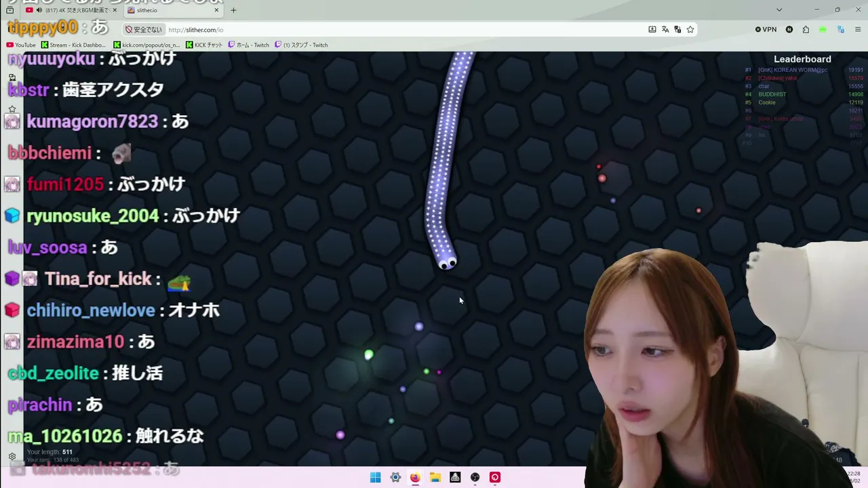This screenshot has width=868, height=488.
Task: Open the Firefox View tab list icon
Action: 9,10
